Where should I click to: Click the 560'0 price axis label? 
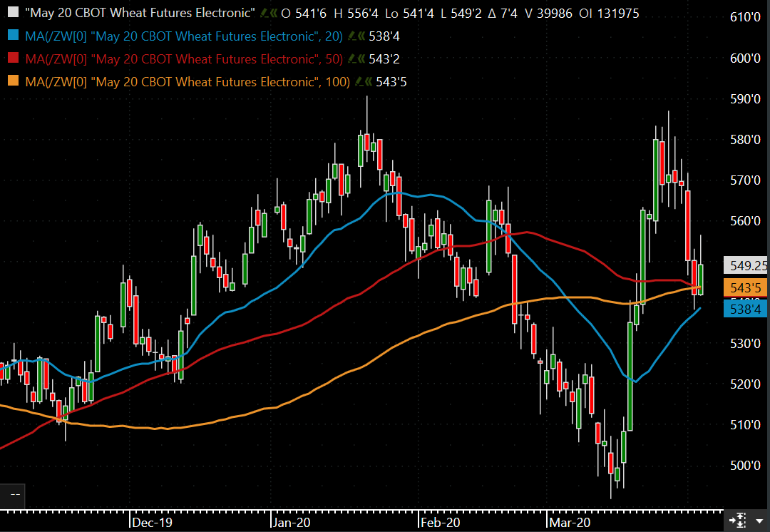tap(746, 221)
